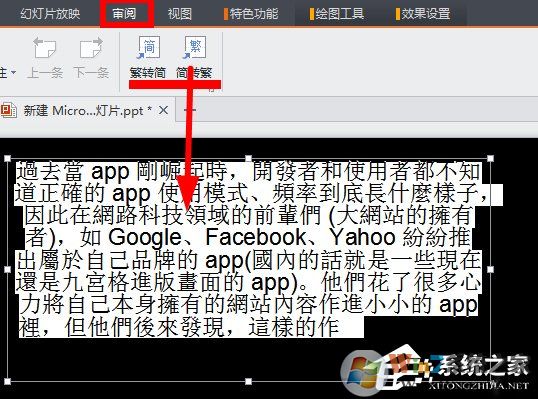Screen dimensions: 538x399
Task: Open the 批注 dropdown arrow
Action: point(14,72)
